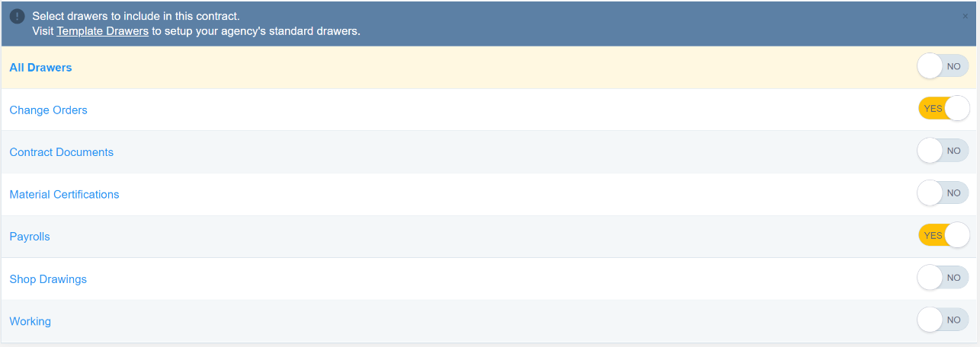Click the Working drawer name
The image size is (980, 347).
pos(30,321)
